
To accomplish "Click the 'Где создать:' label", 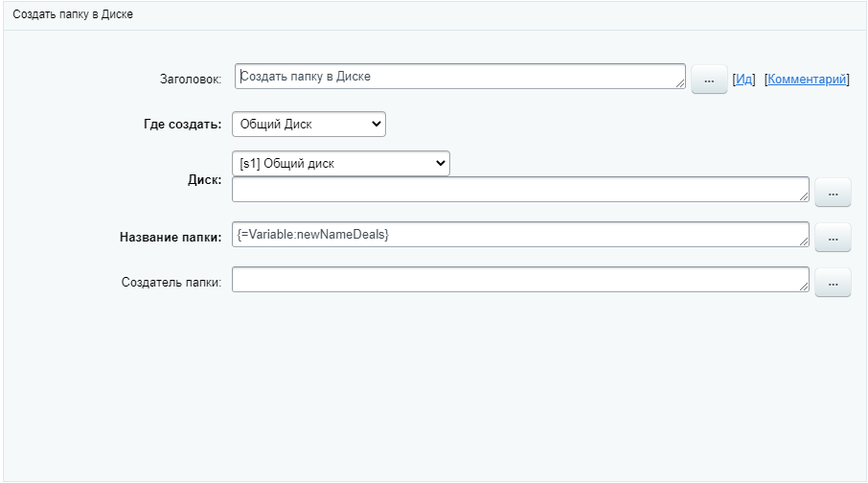I will (x=175, y=125).
